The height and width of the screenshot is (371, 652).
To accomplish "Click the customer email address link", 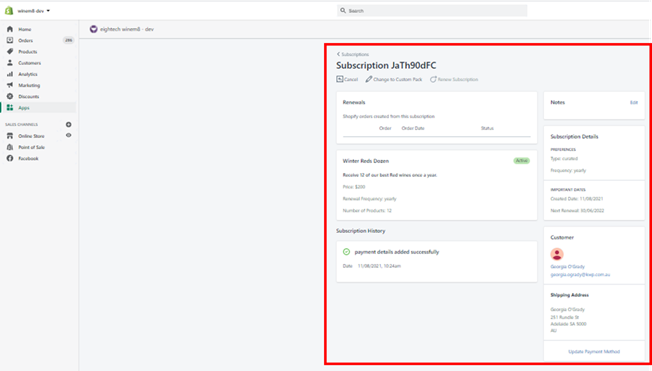I will 580,275.
